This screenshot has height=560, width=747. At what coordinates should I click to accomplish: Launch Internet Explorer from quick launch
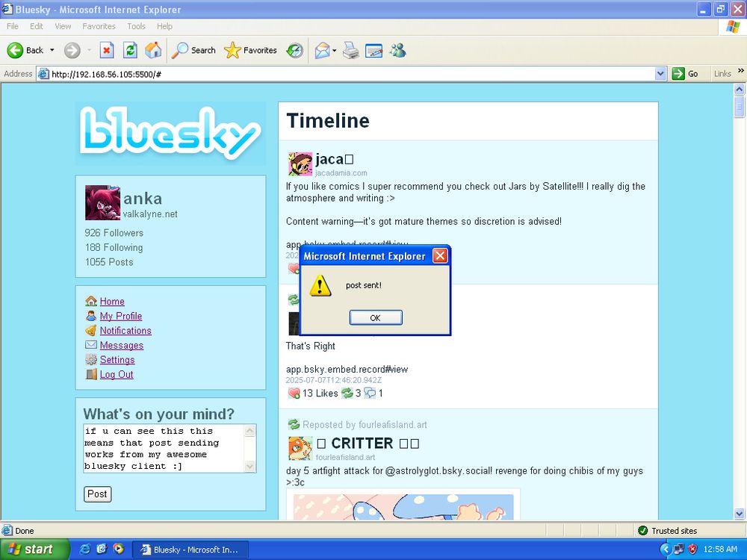(85, 549)
